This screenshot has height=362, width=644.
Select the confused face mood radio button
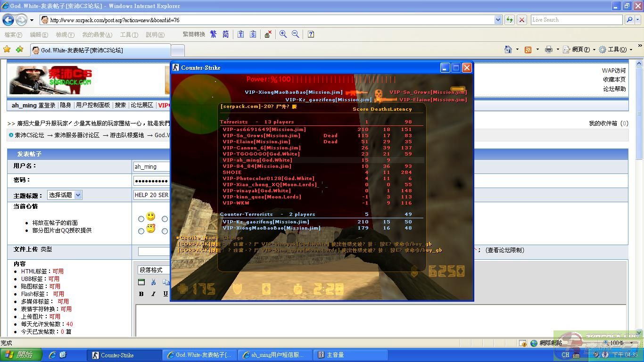141,231
